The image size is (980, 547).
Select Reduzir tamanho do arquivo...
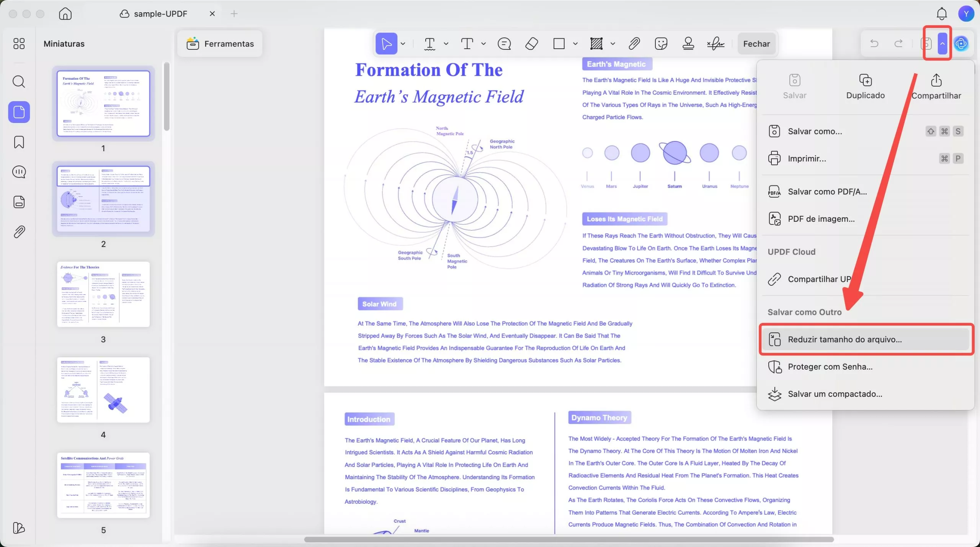coord(865,339)
